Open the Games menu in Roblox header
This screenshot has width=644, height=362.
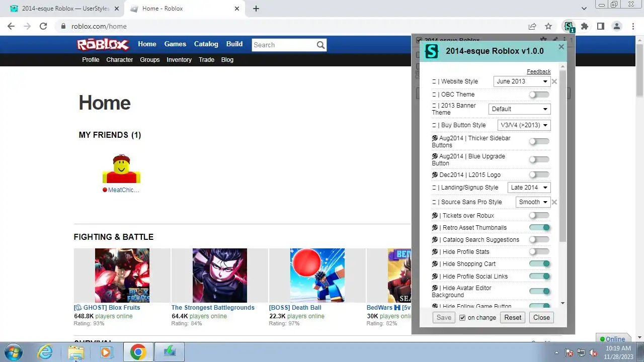175,44
